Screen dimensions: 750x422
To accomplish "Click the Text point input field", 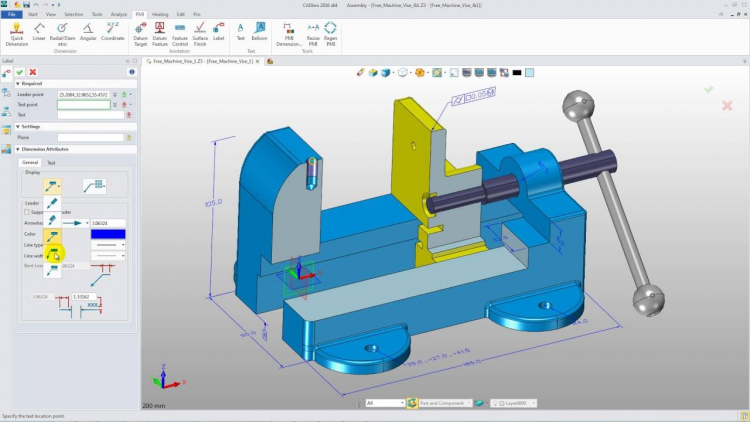I will click(x=84, y=104).
